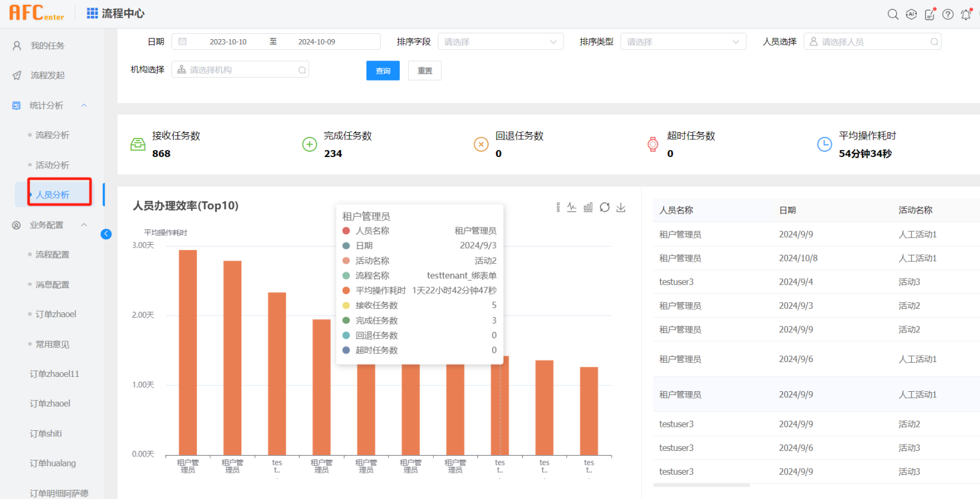Download the chart as image

click(x=621, y=207)
